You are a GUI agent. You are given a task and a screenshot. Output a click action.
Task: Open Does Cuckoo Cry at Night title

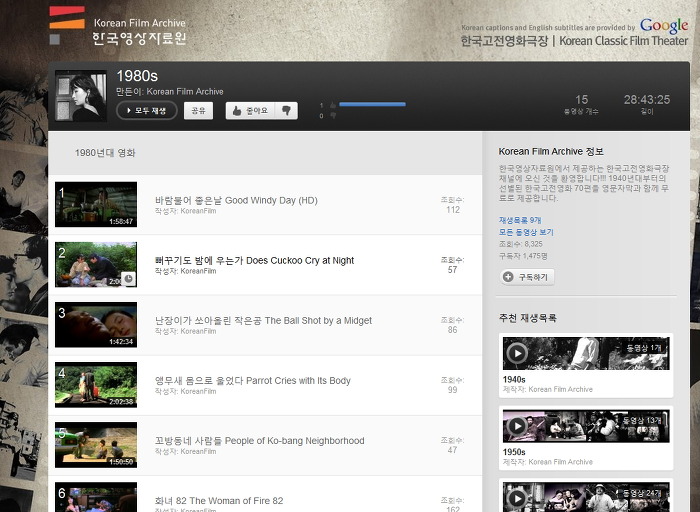point(254,260)
